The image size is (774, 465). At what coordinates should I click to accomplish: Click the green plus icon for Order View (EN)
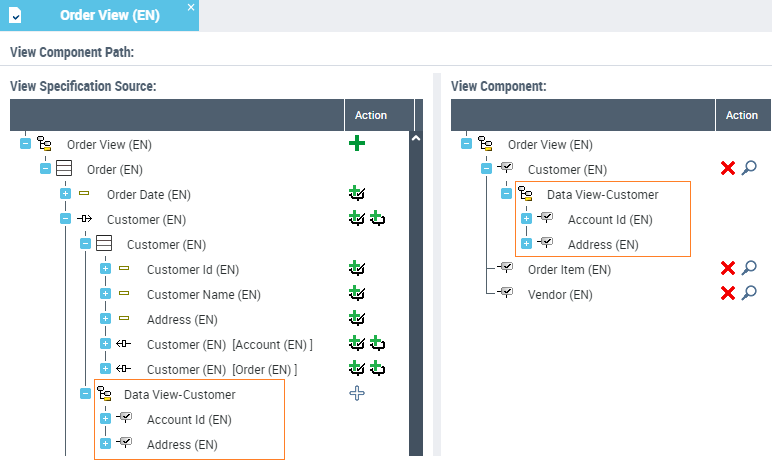click(x=357, y=144)
